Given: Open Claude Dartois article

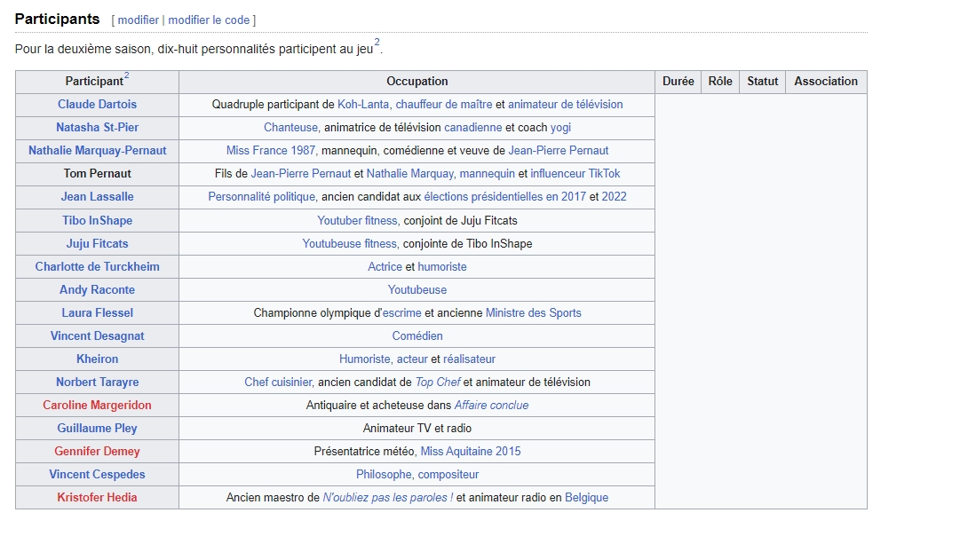Looking at the screenshot, I should point(98,104).
